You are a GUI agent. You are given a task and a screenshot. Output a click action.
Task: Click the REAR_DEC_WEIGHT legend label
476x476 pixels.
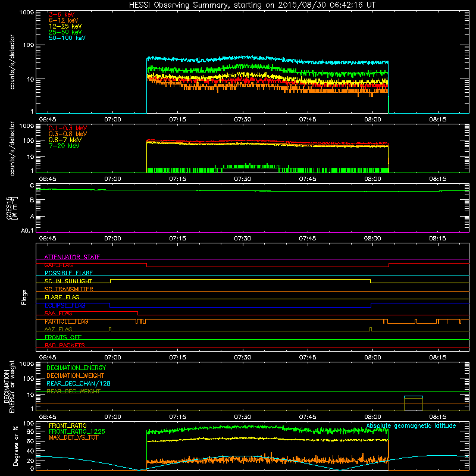click(x=73, y=392)
